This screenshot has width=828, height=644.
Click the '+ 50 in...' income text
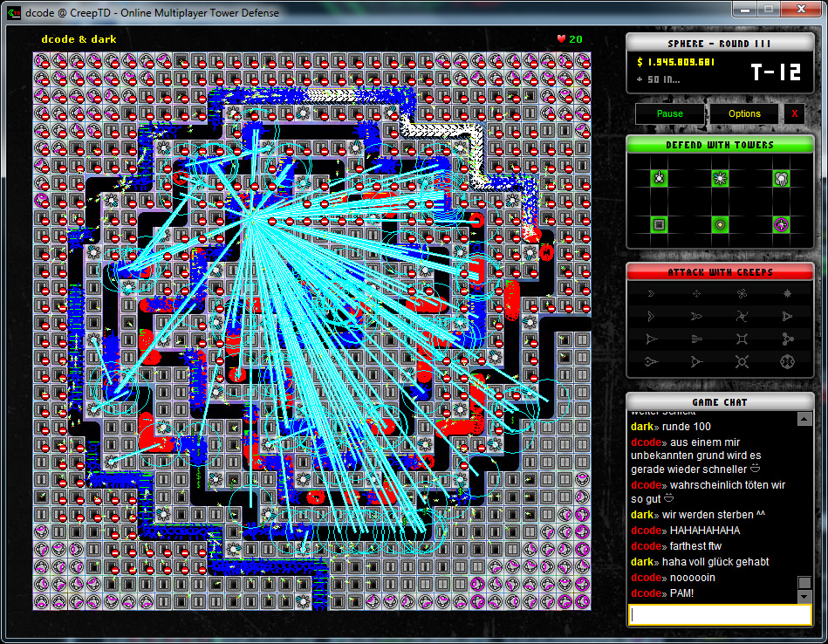click(658, 79)
